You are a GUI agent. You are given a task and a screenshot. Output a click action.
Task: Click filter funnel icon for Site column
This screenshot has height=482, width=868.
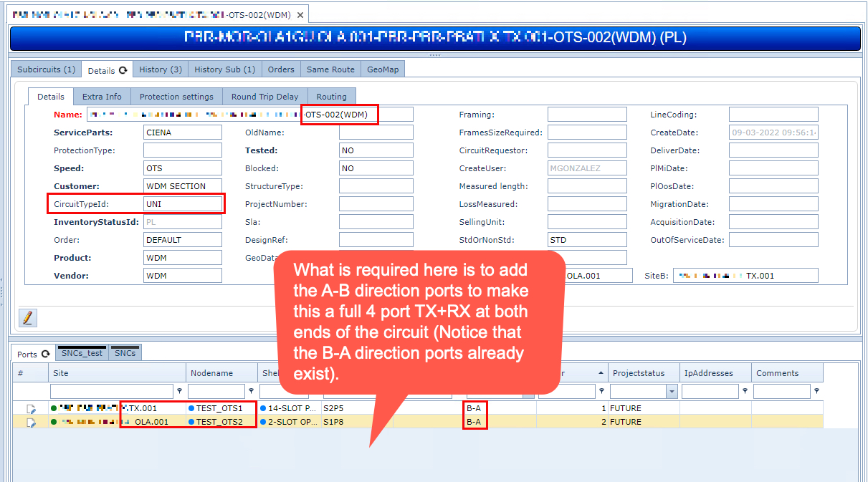179,392
